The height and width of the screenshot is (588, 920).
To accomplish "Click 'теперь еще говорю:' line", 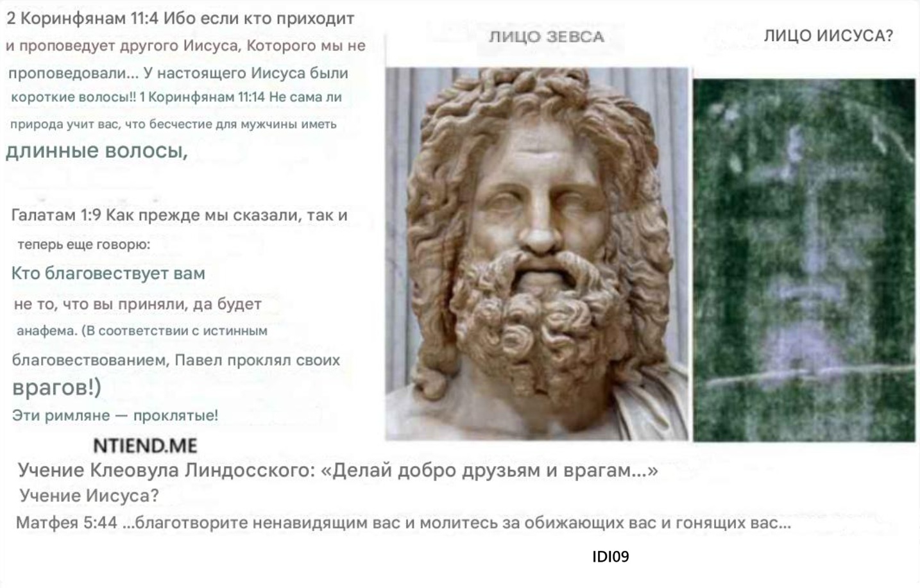I will coord(84,244).
